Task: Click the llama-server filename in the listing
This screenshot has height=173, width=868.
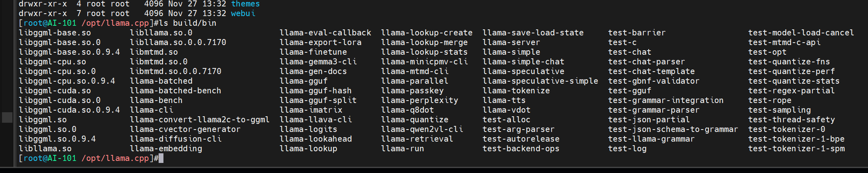Action: click(511, 42)
